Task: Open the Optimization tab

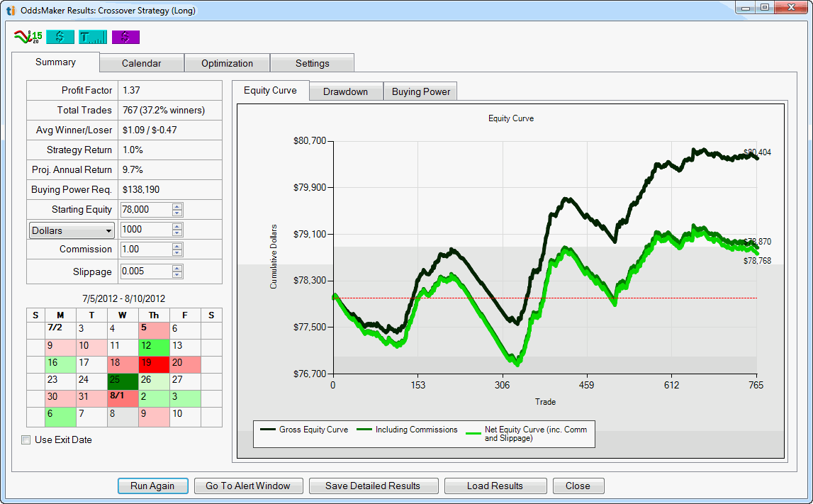Action: point(227,63)
